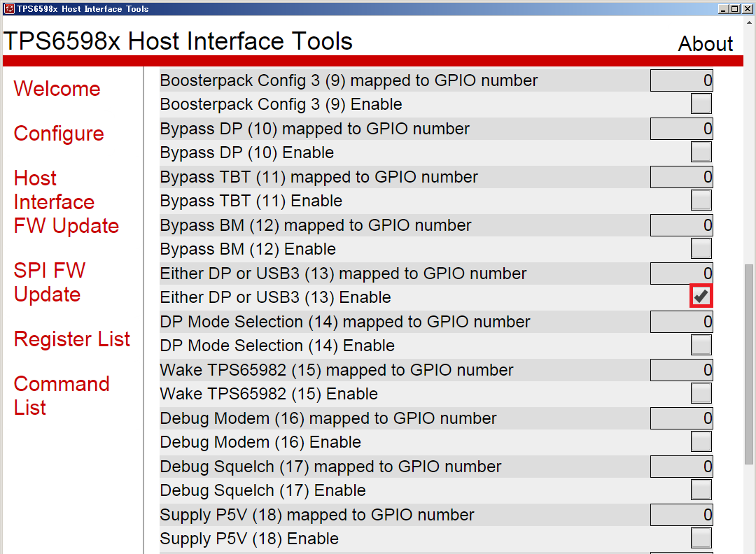This screenshot has width=756, height=554.
Task: Enable Debug Modem (16) checkbox
Action: 701,441
